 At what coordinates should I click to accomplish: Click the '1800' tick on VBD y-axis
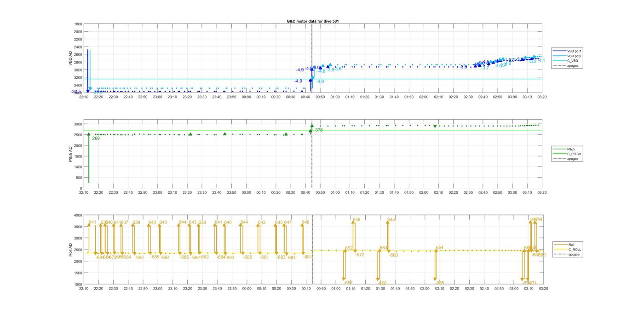[x=78, y=24]
